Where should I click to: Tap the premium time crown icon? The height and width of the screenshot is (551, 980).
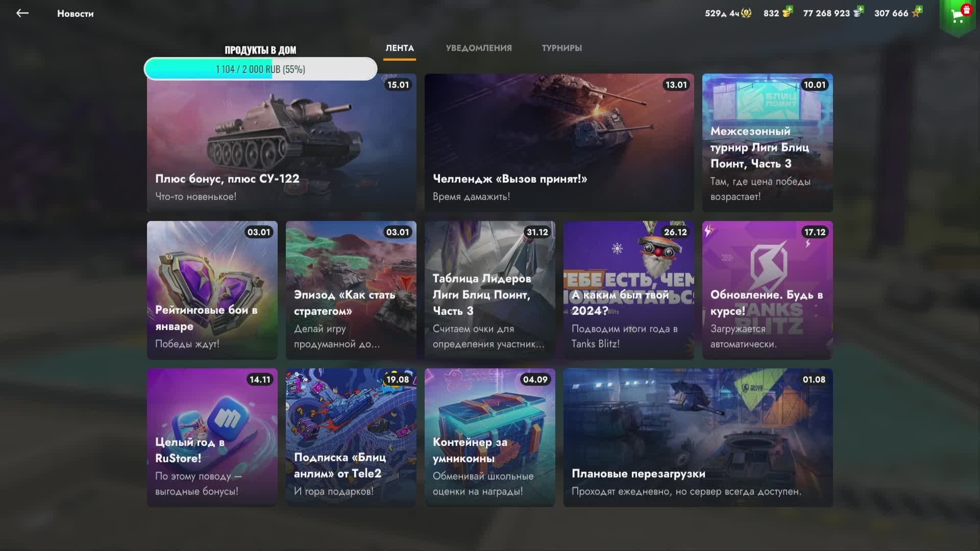pos(746,13)
